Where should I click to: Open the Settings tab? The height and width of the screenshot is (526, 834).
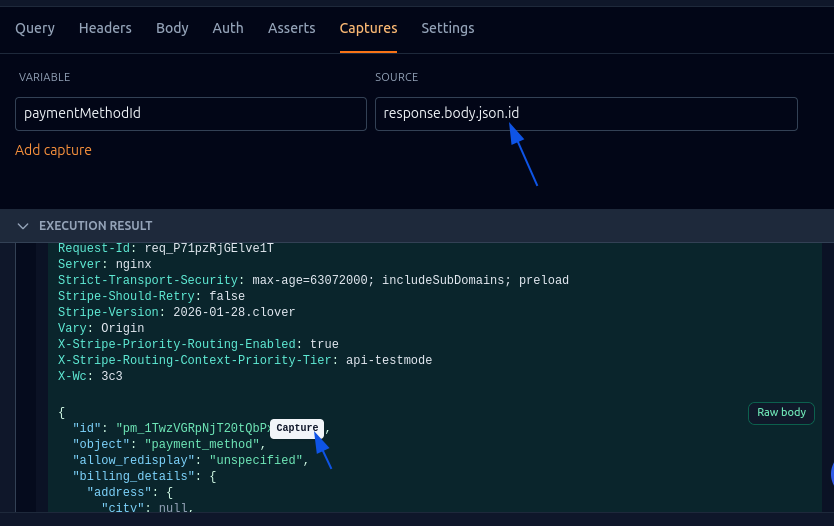(x=447, y=28)
